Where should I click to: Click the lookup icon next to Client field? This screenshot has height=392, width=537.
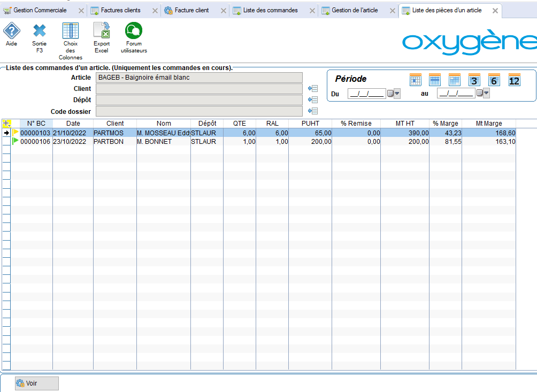(313, 89)
